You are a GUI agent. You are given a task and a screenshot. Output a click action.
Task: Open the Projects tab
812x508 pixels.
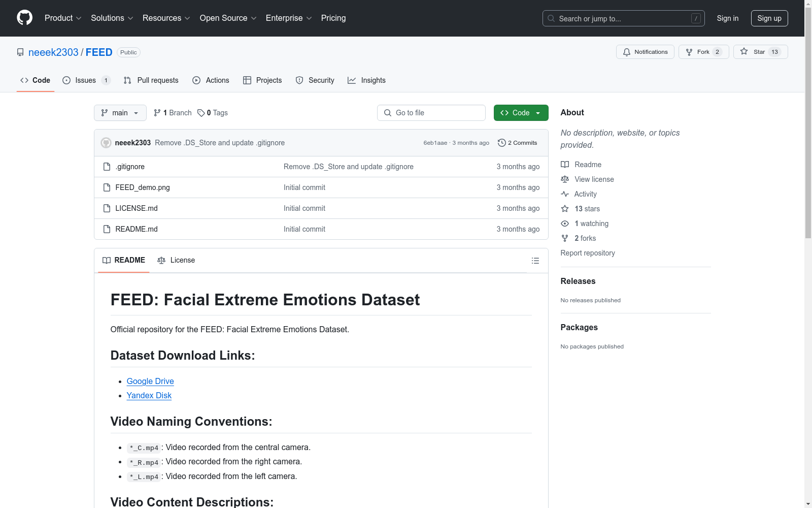(262, 80)
